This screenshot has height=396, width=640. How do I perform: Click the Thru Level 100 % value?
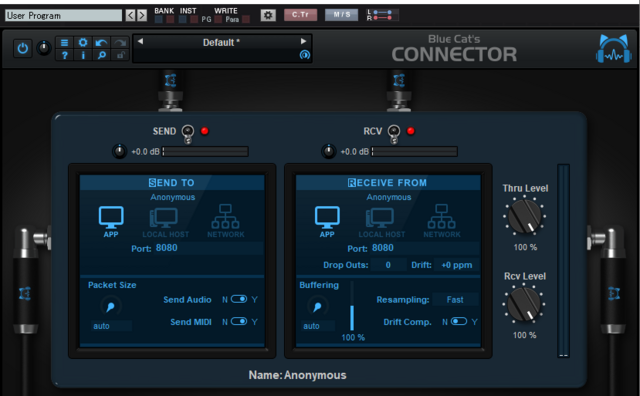(525, 247)
